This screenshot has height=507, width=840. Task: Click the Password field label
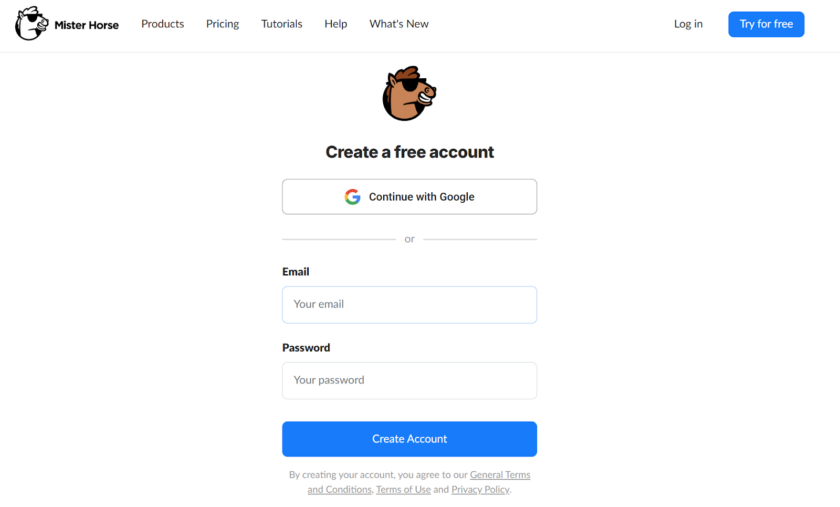point(306,348)
